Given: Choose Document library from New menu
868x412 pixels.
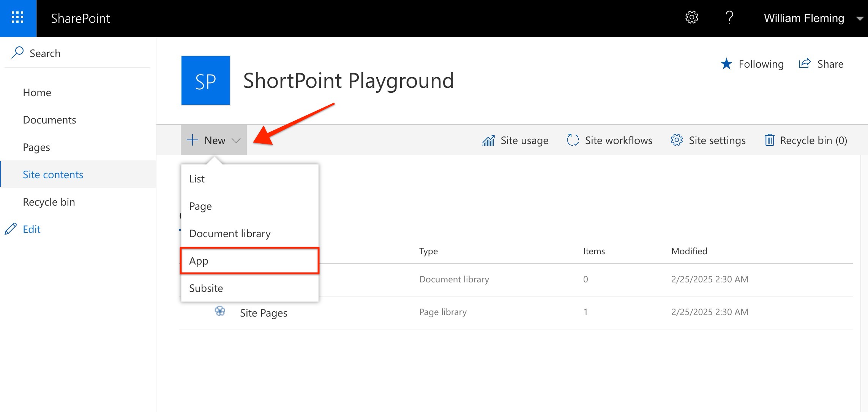Looking at the screenshot, I should coord(230,233).
